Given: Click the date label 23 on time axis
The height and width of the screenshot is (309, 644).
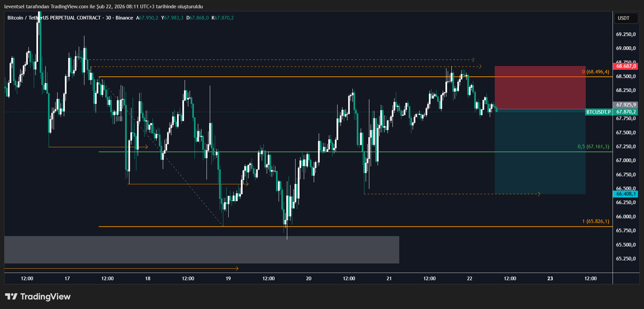Looking at the screenshot, I should (x=550, y=278).
